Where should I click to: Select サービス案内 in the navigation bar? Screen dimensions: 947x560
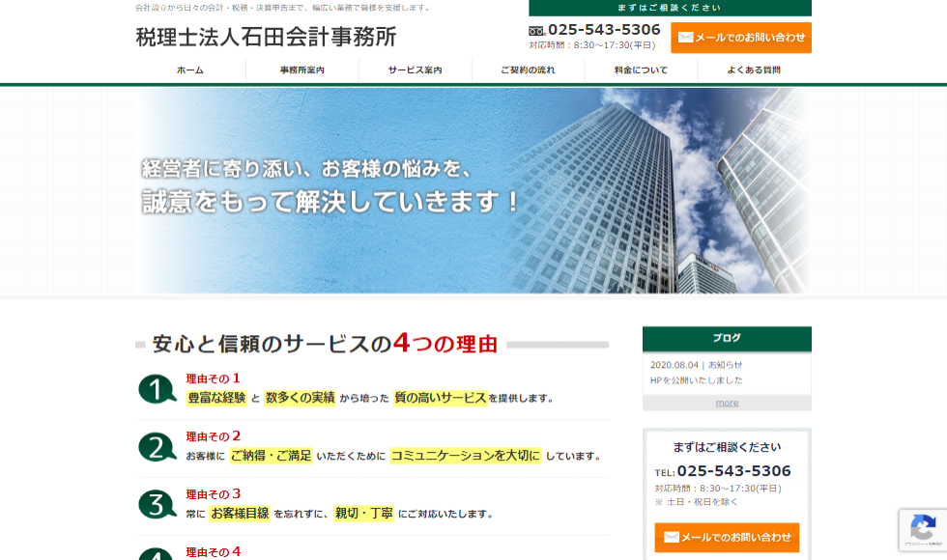tap(416, 70)
